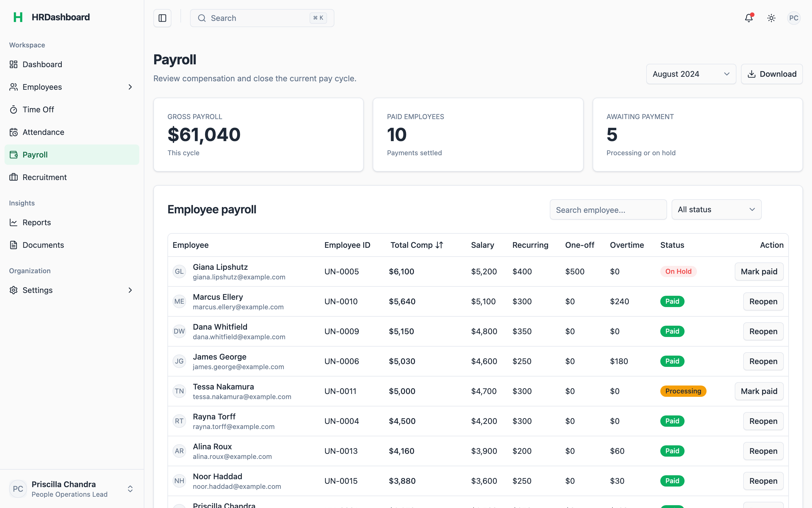Click the Documents file icon
The image size is (812, 508).
[x=14, y=245]
